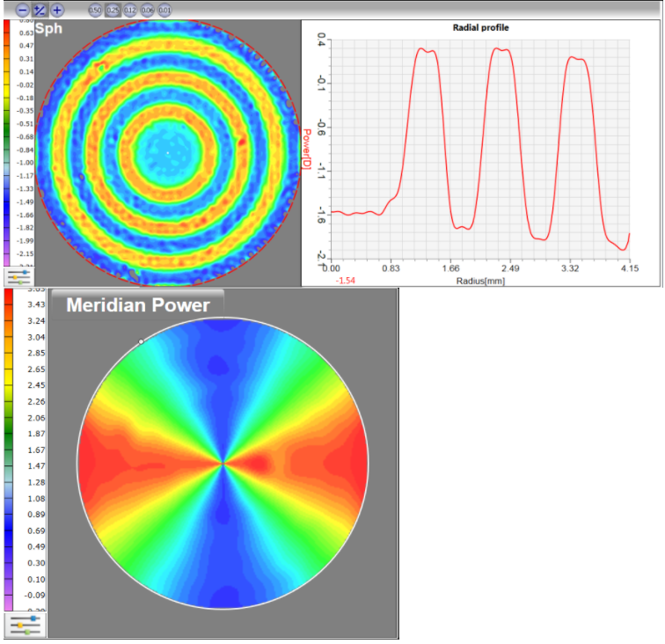The width and height of the screenshot is (665, 644).
Task: Open the Meridian Power color scale settings sliders icon
Action: point(25,626)
